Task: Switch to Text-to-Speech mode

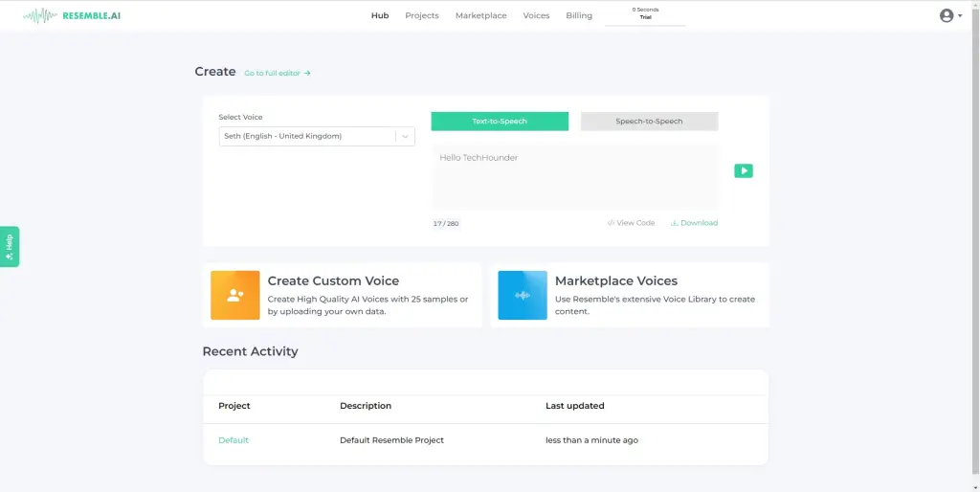Action: [500, 122]
